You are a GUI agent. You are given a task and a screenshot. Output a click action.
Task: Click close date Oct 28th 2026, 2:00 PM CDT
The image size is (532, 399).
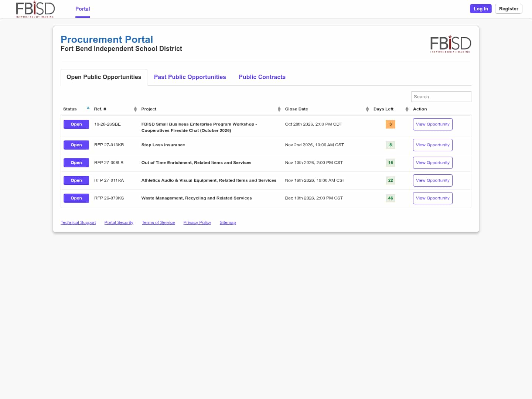313,124
